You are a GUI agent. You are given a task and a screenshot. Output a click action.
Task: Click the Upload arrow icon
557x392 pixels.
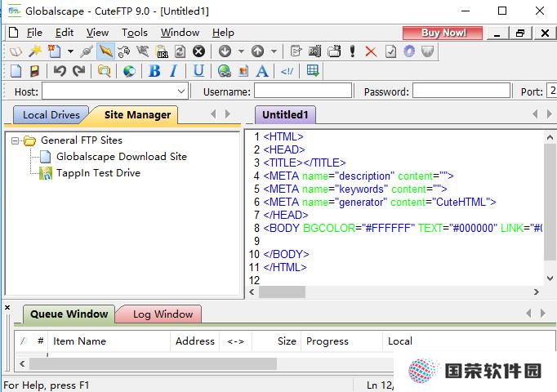coord(257,51)
